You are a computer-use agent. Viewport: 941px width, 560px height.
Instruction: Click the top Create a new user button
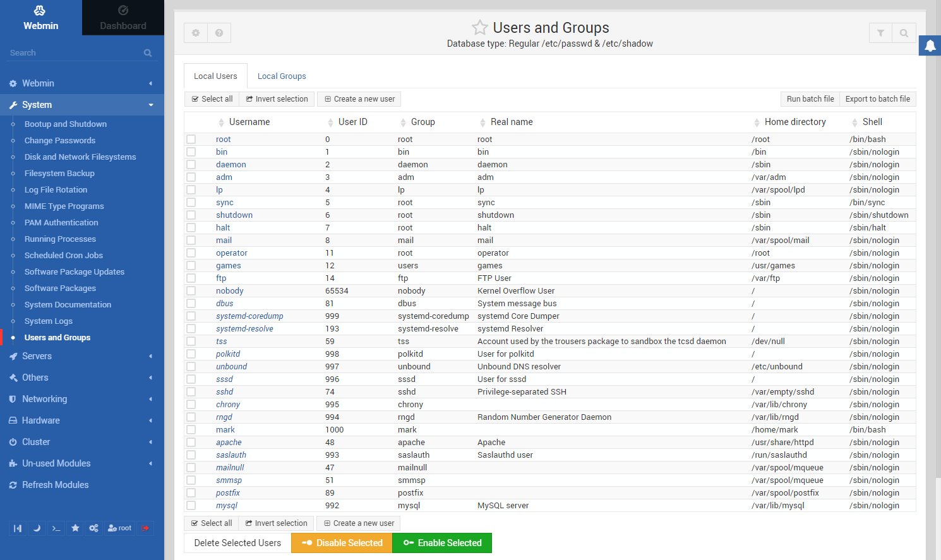[359, 99]
